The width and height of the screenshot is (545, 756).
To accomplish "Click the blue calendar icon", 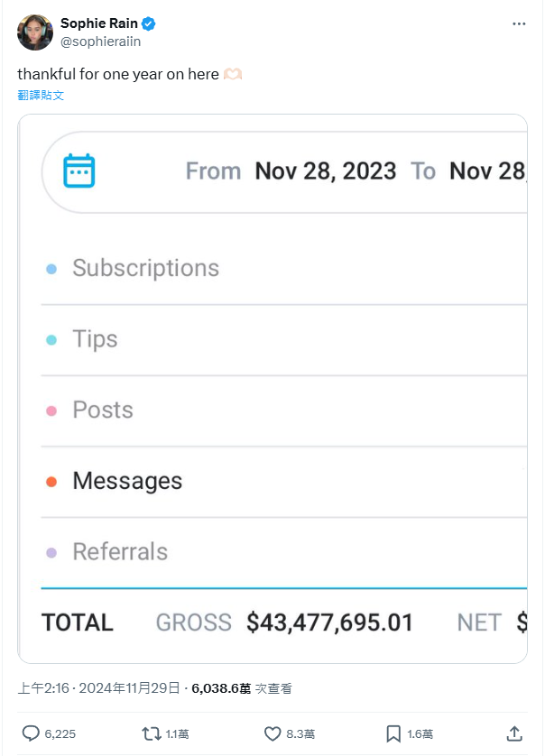I will (x=79, y=171).
